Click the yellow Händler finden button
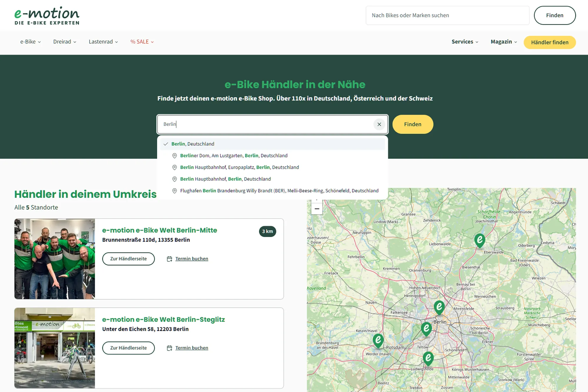 (x=549, y=42)
